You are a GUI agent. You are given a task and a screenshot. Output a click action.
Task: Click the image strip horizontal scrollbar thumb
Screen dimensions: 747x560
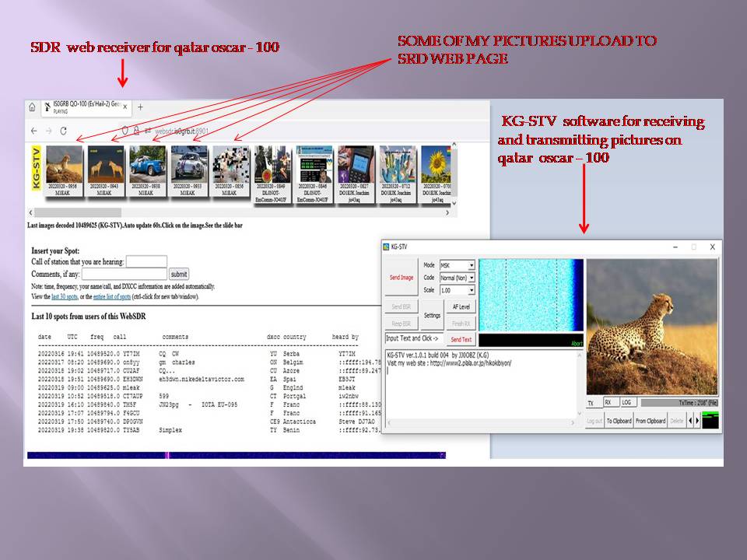click(78, 212)
